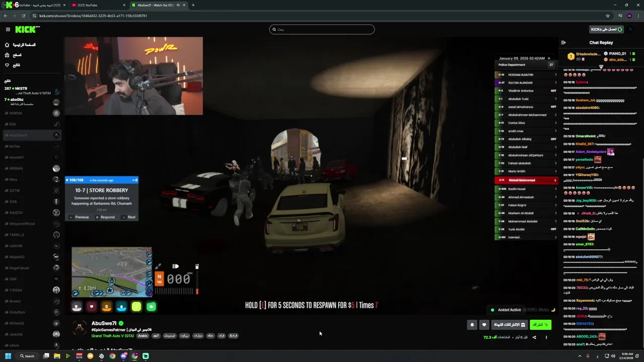This screenshot has width=644, height=362.
Task: Click the taskbar clock showing 9:38 AM
Action: 627,356
